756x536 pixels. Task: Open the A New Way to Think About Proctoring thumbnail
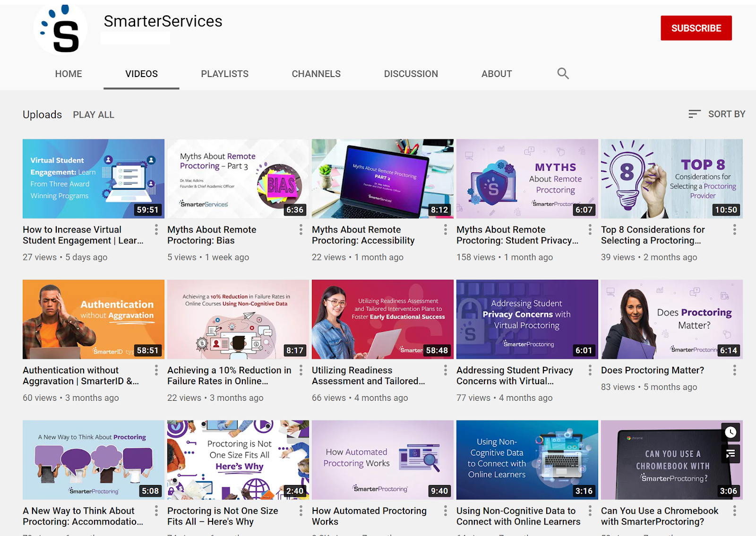[94, 460]
